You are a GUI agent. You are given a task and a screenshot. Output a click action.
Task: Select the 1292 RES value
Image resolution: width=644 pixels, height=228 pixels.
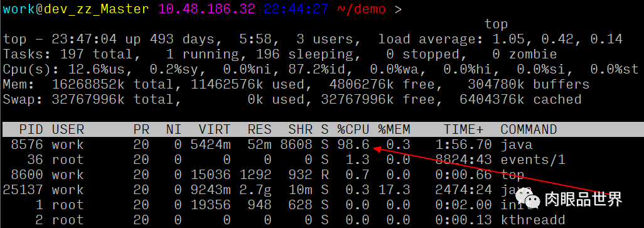coord(255,175)
